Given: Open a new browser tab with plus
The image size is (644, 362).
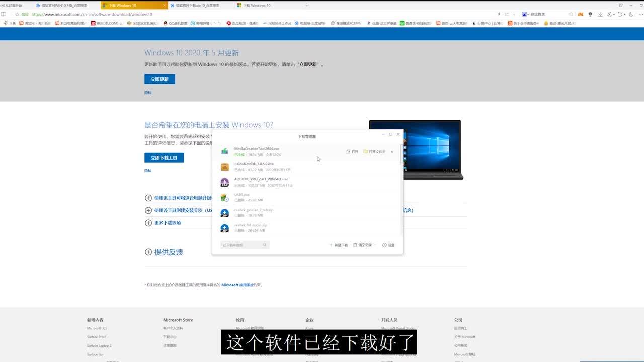Looking at the screenshot, I should pyautogui.click(x=307, y=5).
